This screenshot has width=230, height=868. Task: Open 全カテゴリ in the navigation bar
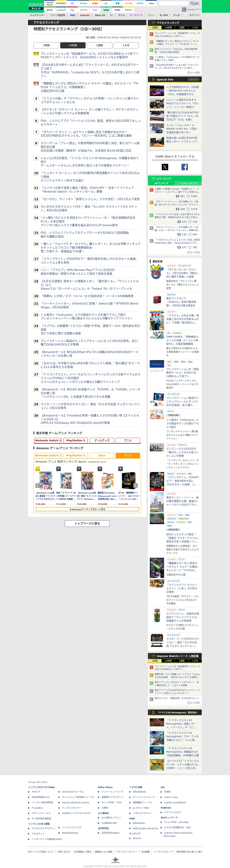194,15
